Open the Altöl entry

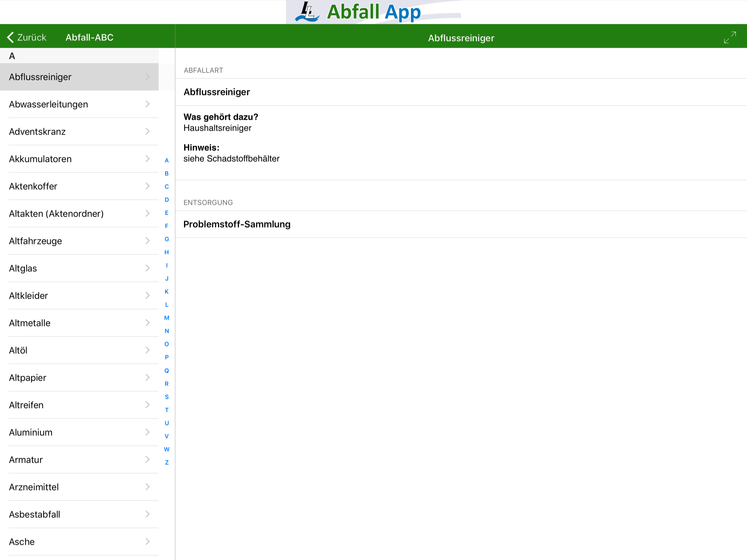point(79,351)
